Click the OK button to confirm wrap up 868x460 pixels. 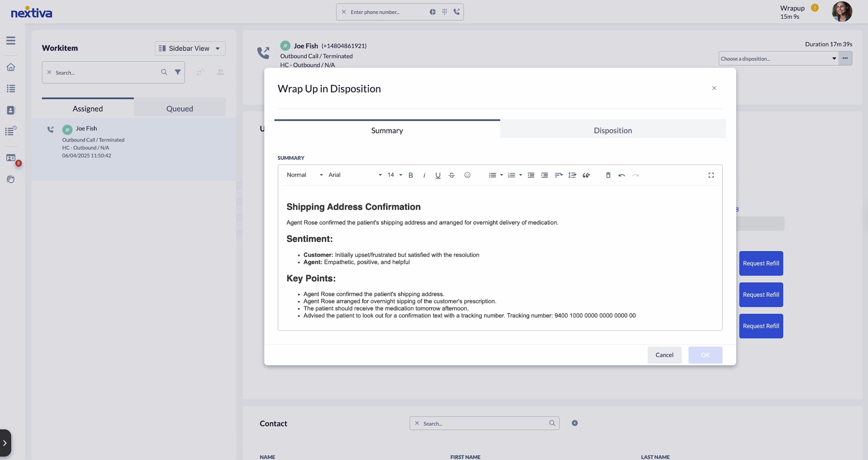click(705, 355)
